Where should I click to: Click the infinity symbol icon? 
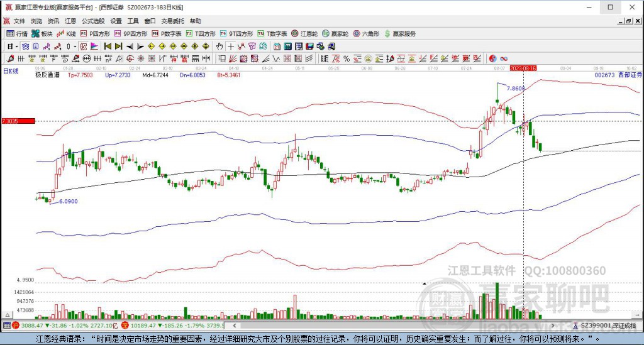pos(504,58)
